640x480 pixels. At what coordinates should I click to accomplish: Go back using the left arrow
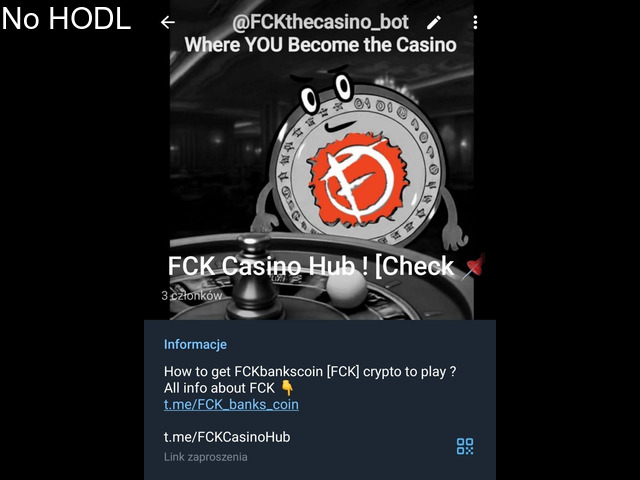coord(167,22)
